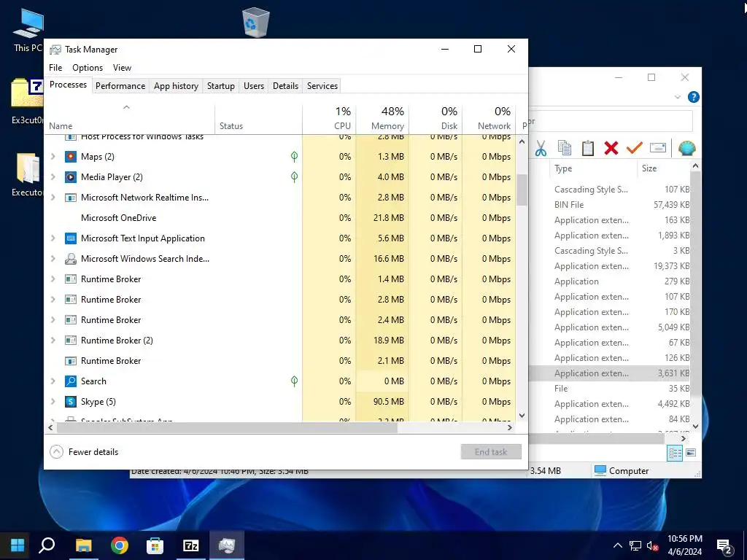The image size is (747, 560).
Task: Open the notification center with 2 alerts
Action: 724,545
